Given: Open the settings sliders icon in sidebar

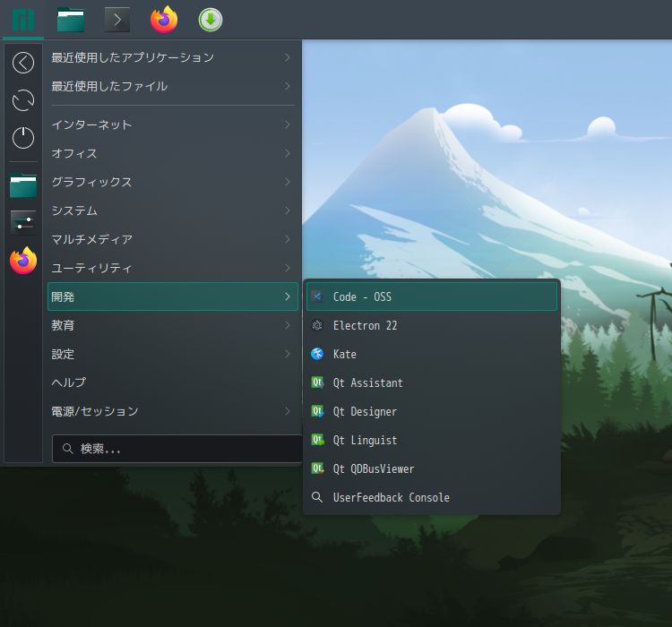Looking at the screenshot, I should pos(23,222).
